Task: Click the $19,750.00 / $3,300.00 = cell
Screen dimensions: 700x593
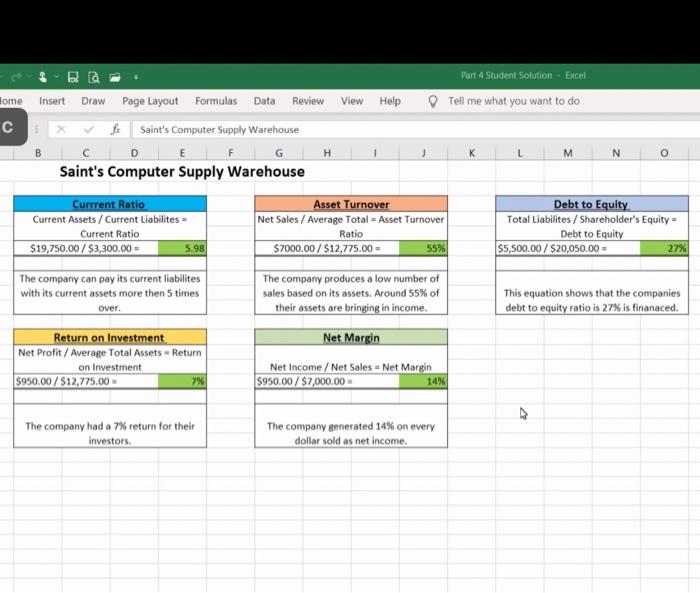Action: (x=86, y=248)
